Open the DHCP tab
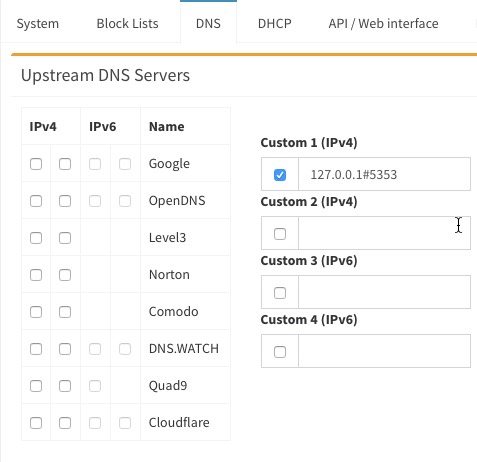The width and height of the screenshot is (477, 462). point(275,24)
